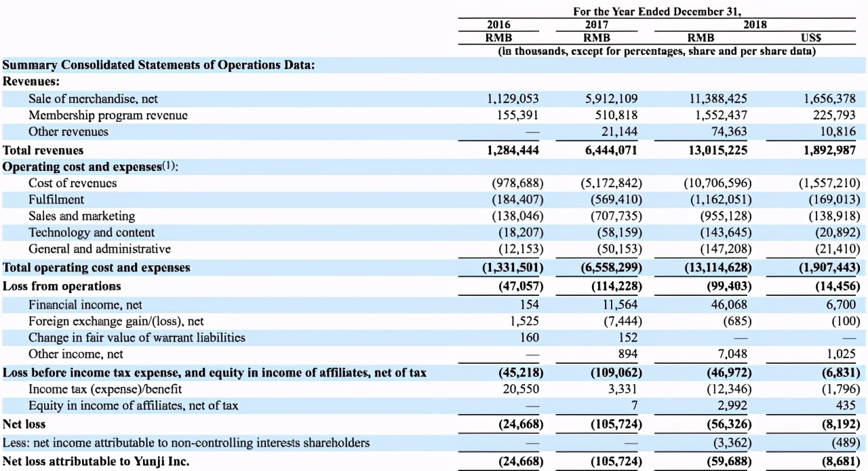Select the "Net loss attributable to Yunji Inc." label
Screen dimensions: 868x471
(x=96, y=462)
